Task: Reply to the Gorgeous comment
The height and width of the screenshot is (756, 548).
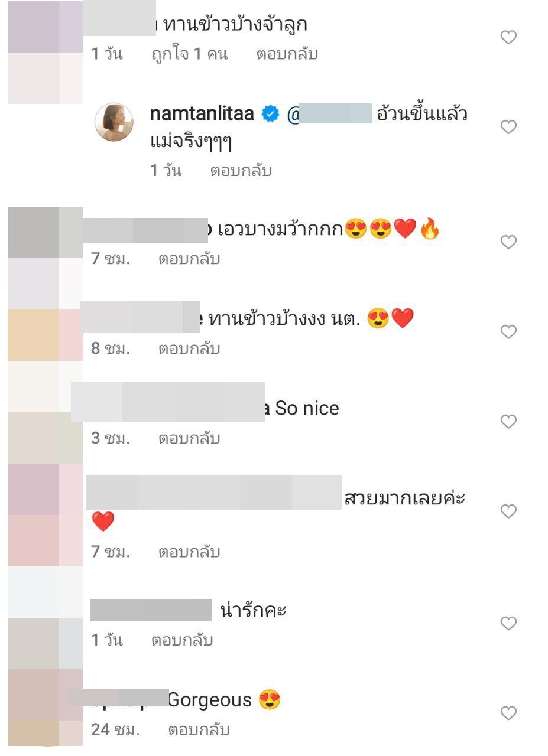Action: point(199,730)
